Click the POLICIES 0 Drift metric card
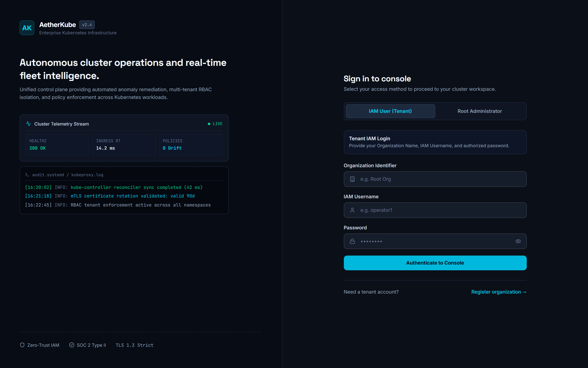The width and height of the screenshot is (588, 368). tap(191, 145)
